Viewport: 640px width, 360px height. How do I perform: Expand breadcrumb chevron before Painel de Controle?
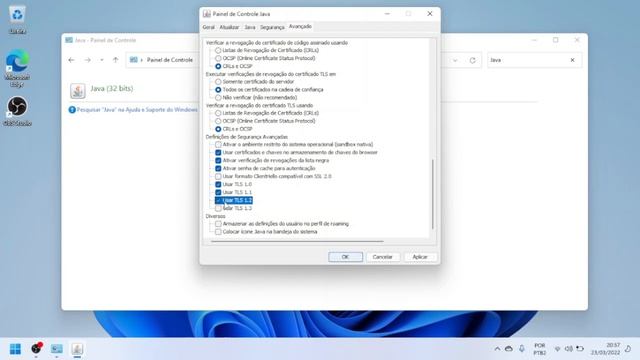coord(142,60)
